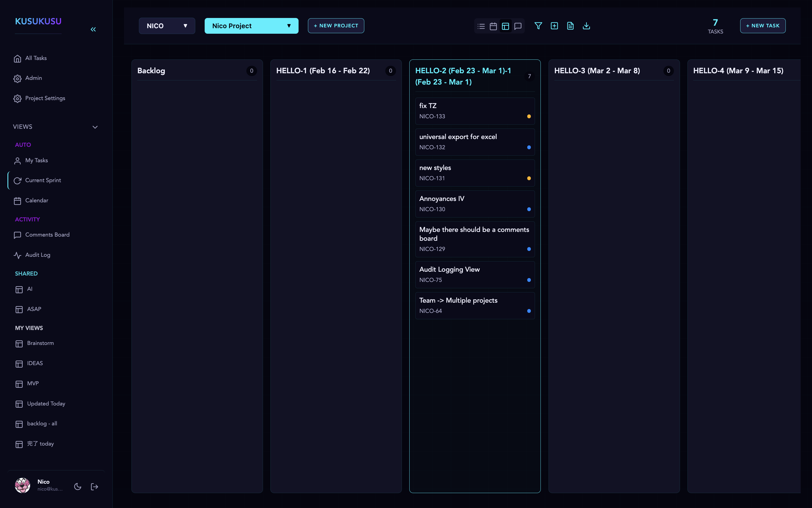This screenshot has width=812, height=508.
Task: Collapse the sidebar with the double-chevron toggle
Action: (x=93, y=29)
